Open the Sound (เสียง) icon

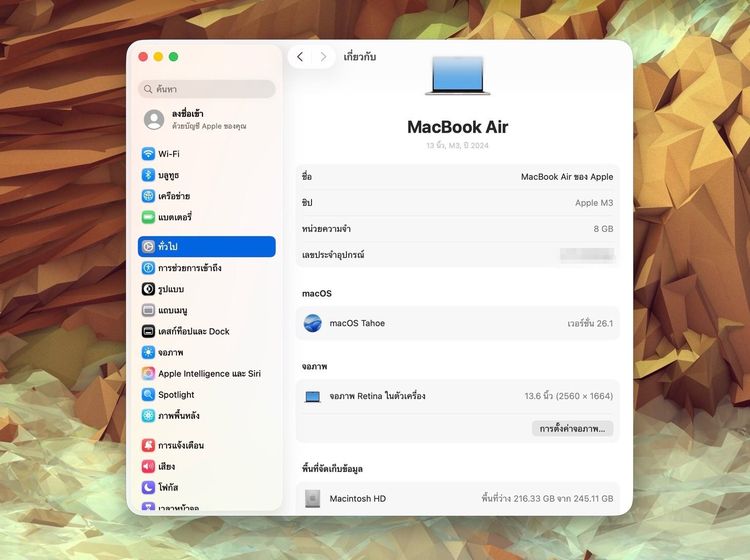pos(148,466)
